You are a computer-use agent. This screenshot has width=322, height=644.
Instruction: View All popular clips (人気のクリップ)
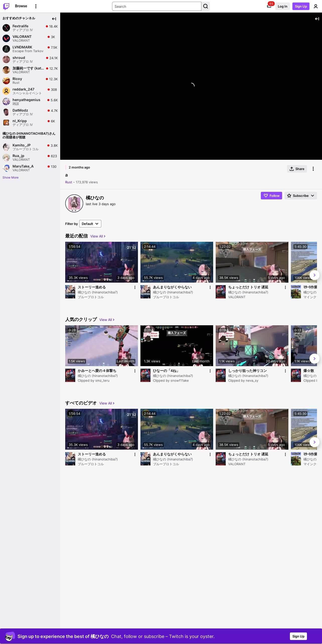coord(107,320)
